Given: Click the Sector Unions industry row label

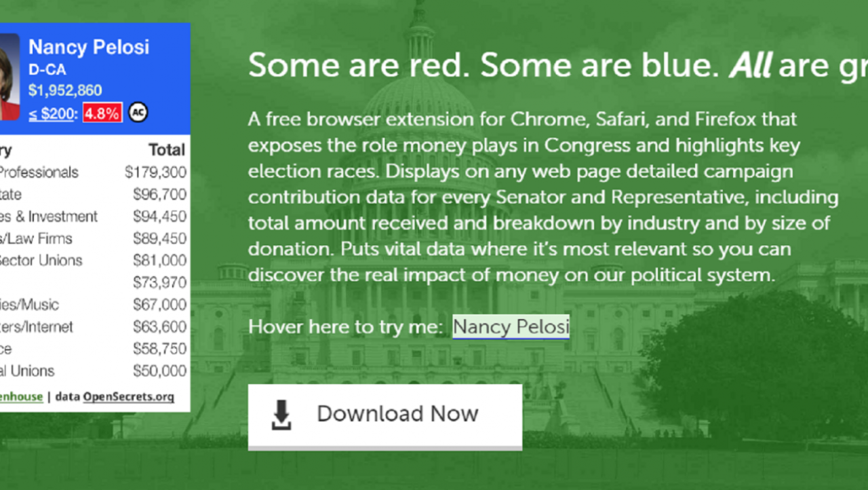Looking at the screenshot, I should click(x=41, y=261).
